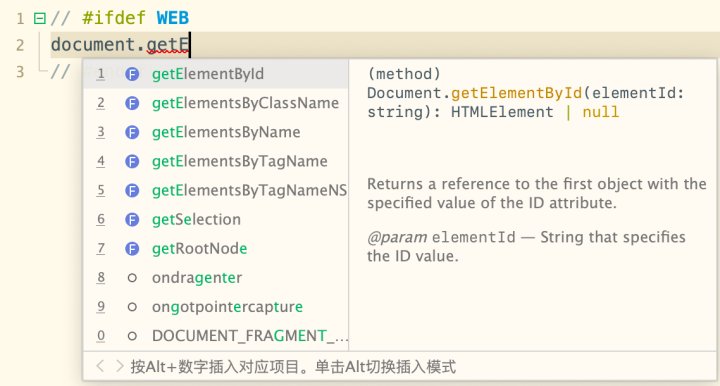Click shortcut number 2 in list
This screenshot has height=386, width=720.
(x=101, y=103)
